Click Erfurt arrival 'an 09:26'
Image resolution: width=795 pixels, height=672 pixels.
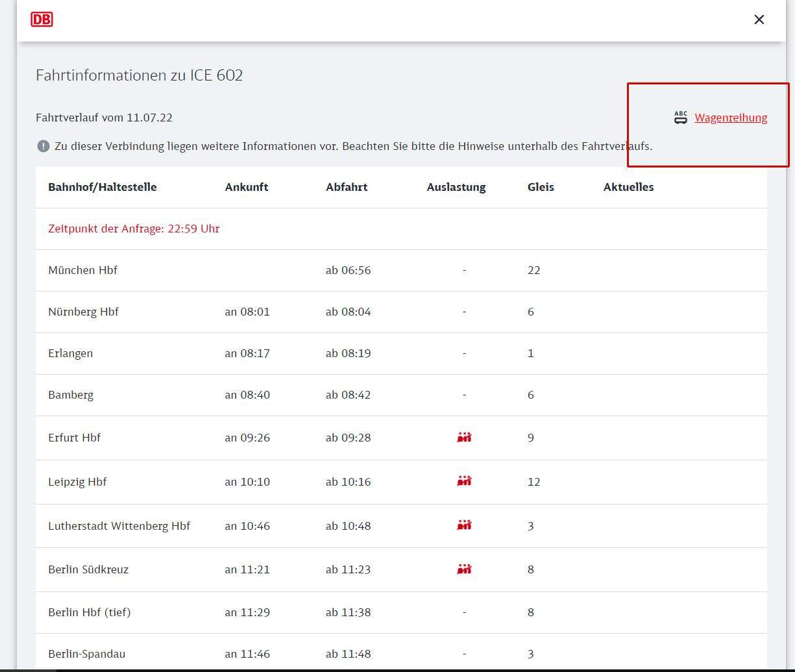pyautogui.click(x=247, y=438)
